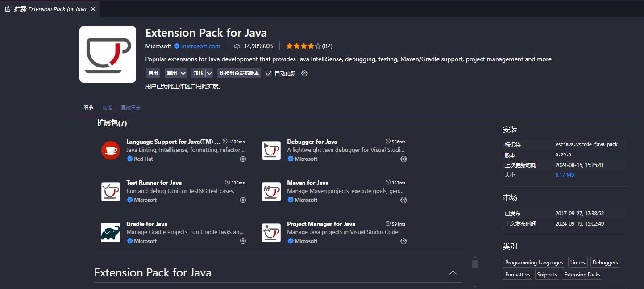Click the 8.17 MB size link
The width and height of the screenshot is (644, 289).
pyautogui.click(x=565, y=175)
